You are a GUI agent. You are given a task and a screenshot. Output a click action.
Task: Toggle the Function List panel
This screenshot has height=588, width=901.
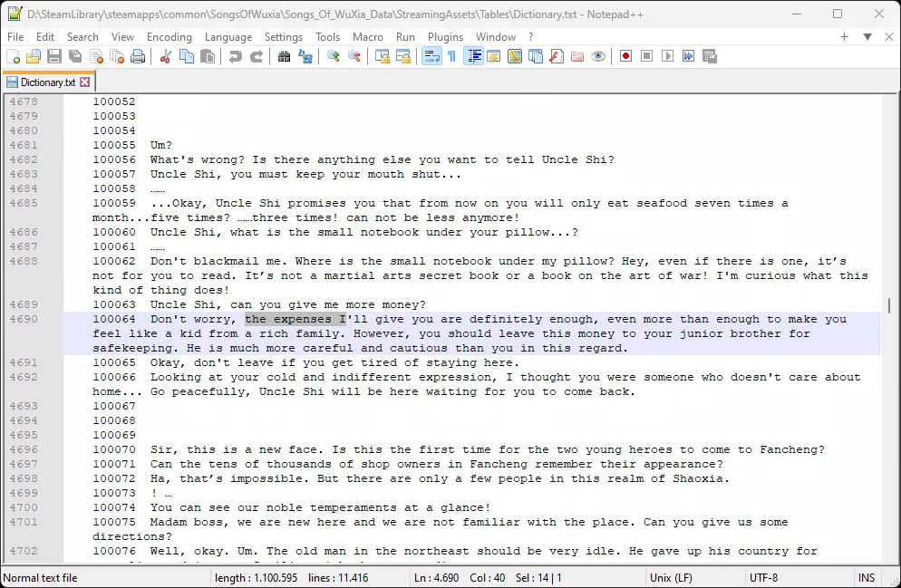(557, 56)
